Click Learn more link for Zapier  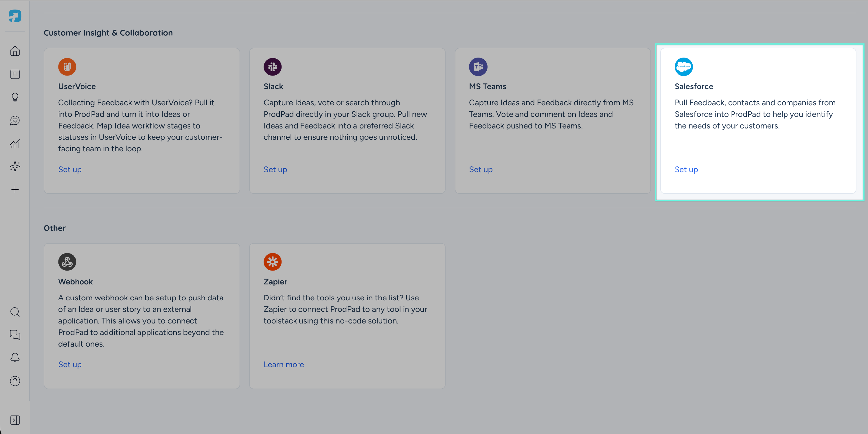tap(283, 365)
